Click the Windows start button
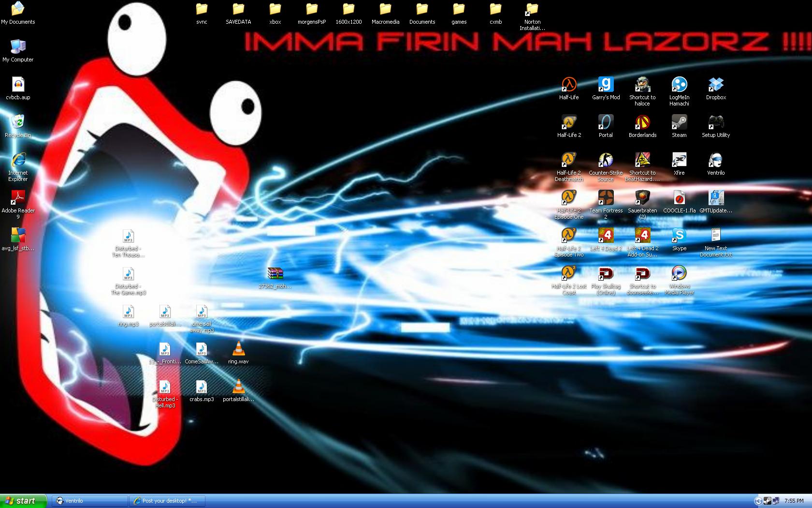812x508 pixels. tap(24, 501)
